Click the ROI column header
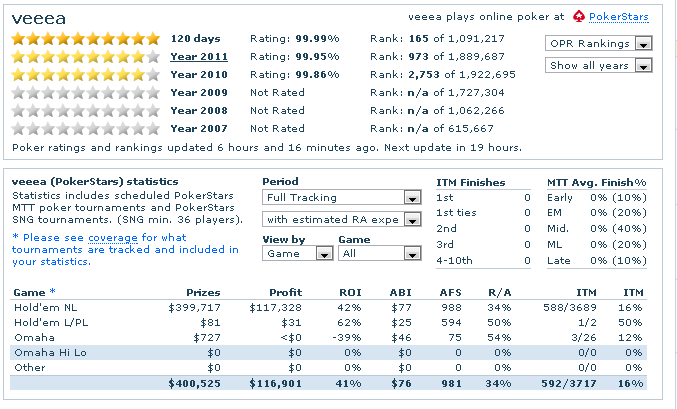677x409 pixels. [x=350, y=292]
